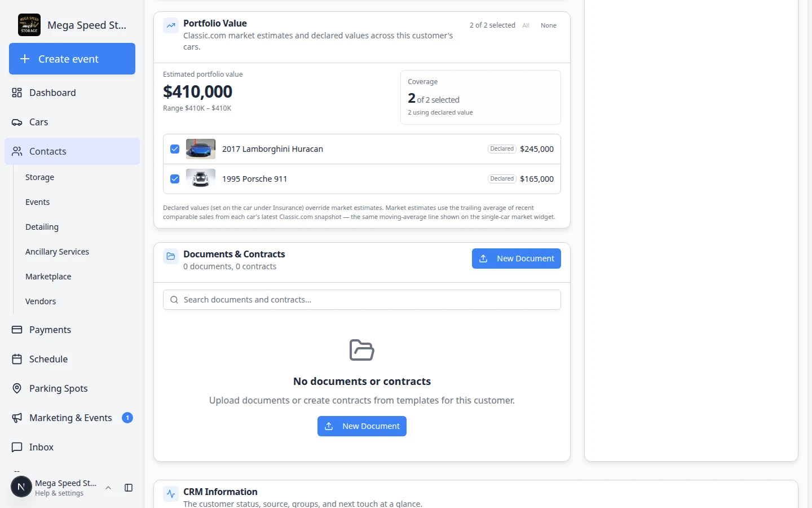
Task: Click the $165,000 value
Action: (x=537, y=179)
